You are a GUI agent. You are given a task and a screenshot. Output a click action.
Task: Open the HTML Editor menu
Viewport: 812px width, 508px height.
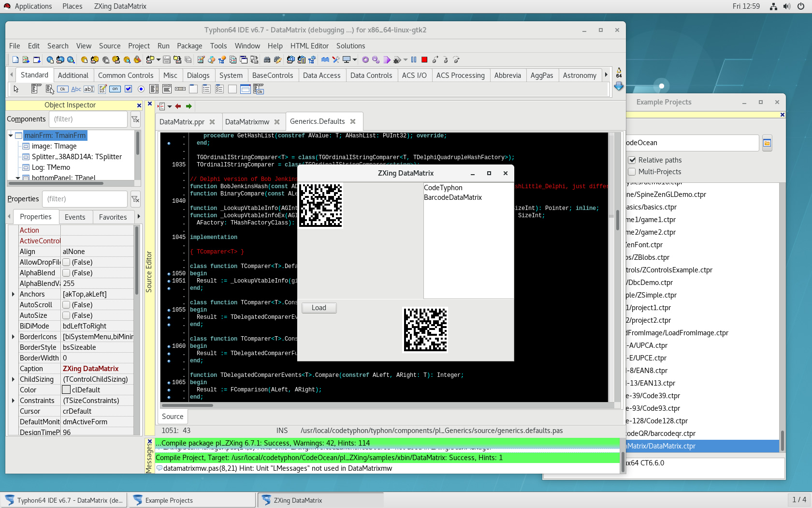(309, 46)
